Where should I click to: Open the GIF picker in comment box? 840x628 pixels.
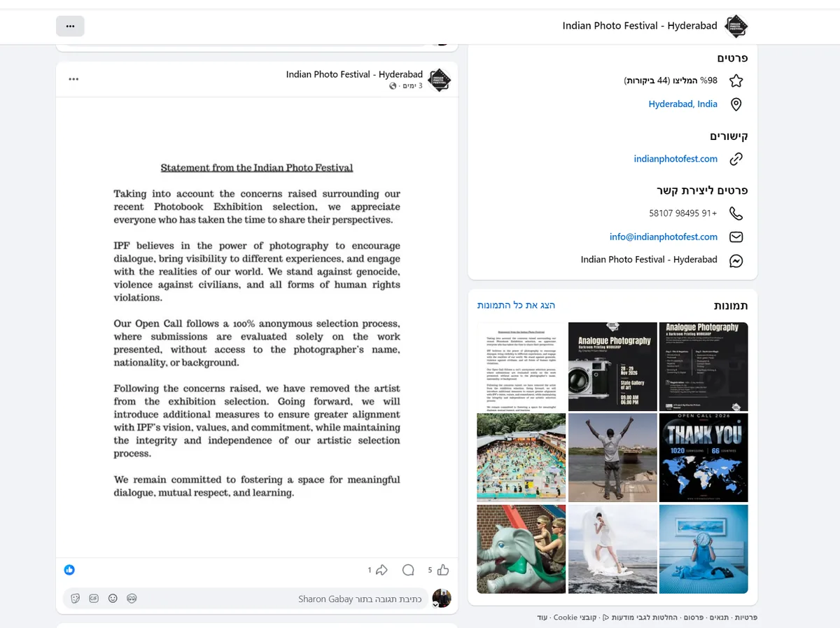pos(94,599)
